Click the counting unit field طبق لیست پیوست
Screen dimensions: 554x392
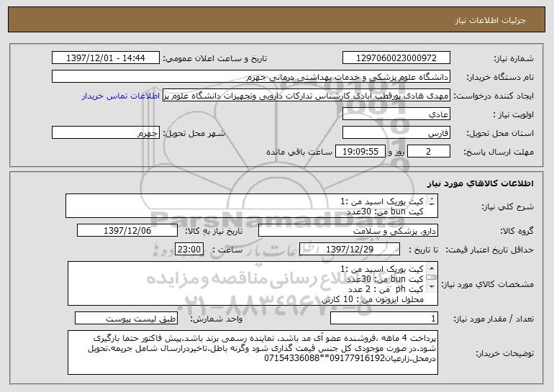click(x=126, y=318)
